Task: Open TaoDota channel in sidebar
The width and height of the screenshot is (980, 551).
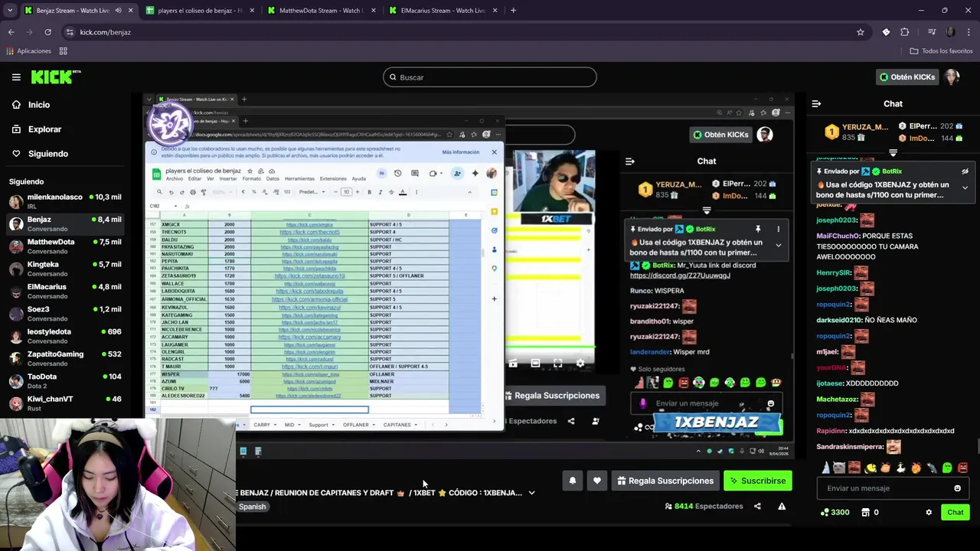Action: 65,381
